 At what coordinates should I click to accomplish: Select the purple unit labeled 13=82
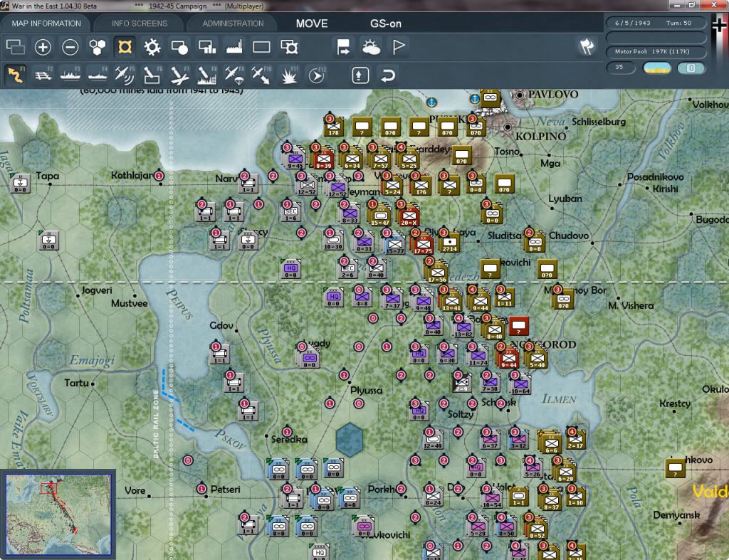(463, 327)
